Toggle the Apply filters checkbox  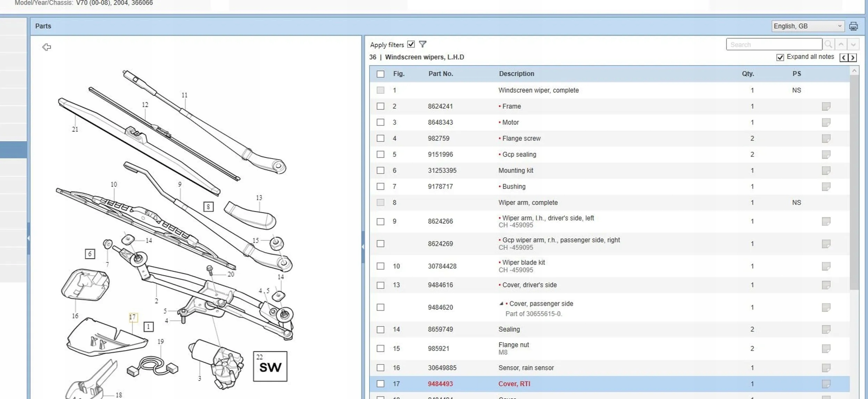411,44
